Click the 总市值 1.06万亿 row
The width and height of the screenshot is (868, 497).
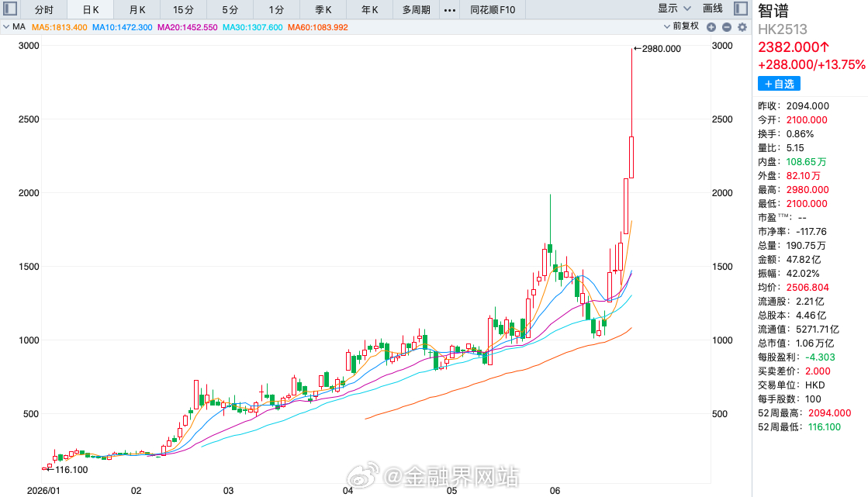tap(796, 343)
